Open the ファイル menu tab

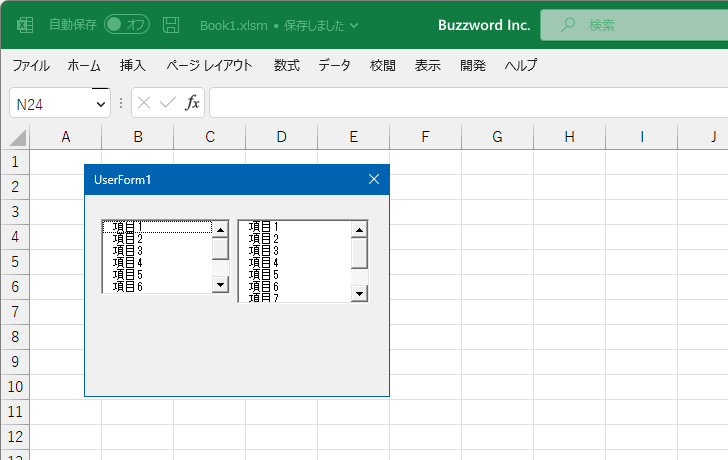[x=31, y=65]
